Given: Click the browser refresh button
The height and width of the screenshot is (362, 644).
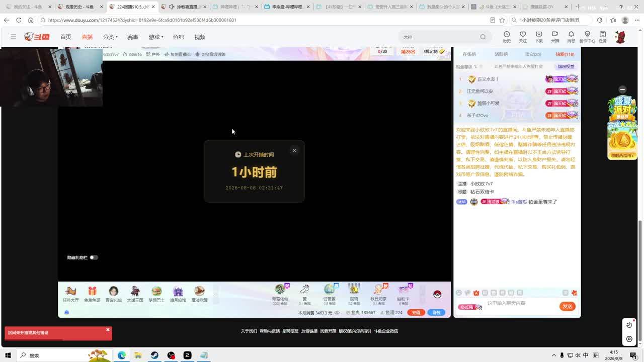Looking at the screenshot, I should tap(19, 20).
